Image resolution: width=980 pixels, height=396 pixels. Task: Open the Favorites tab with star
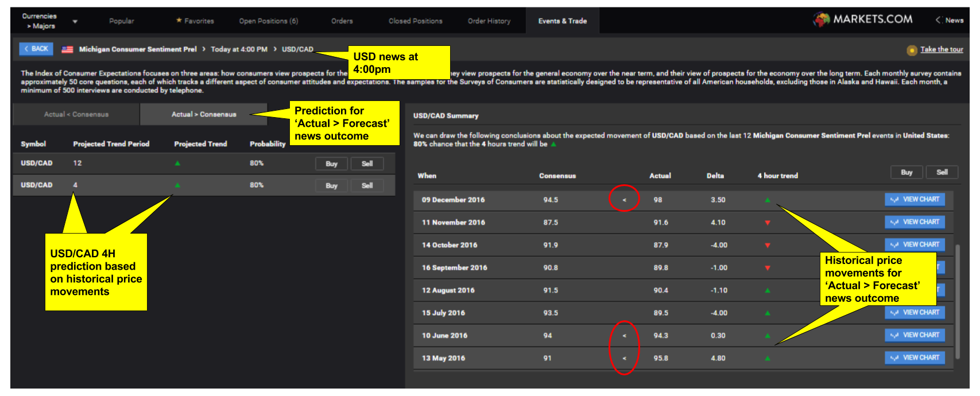[x=195, y=21]
